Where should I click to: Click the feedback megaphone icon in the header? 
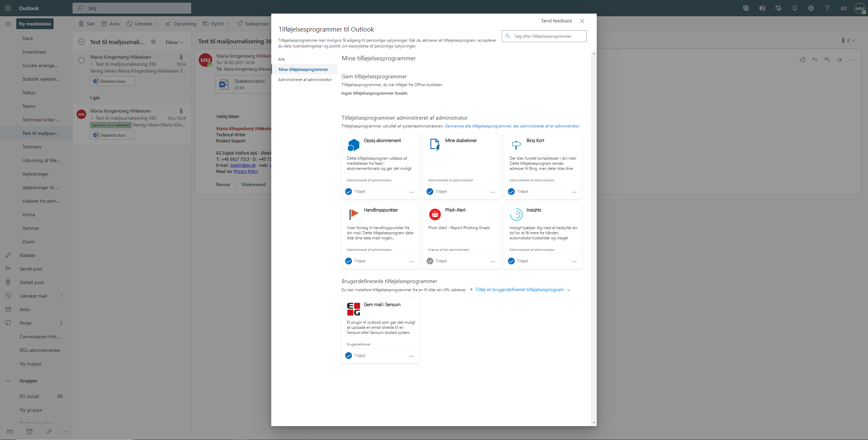point(844,8)
